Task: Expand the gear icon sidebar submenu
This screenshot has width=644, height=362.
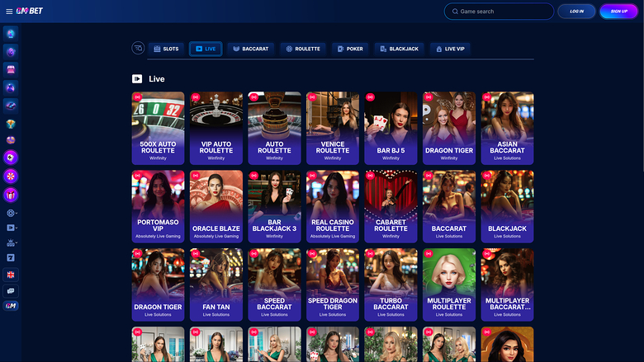Action: [x=12, y=213]
